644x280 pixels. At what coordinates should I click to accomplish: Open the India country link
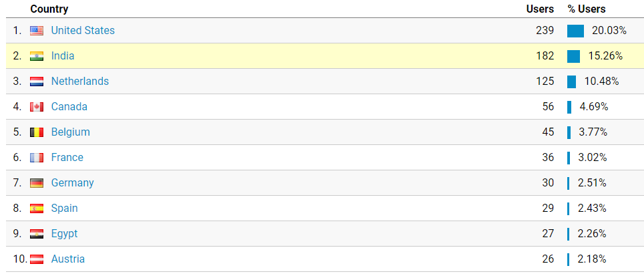63,56
